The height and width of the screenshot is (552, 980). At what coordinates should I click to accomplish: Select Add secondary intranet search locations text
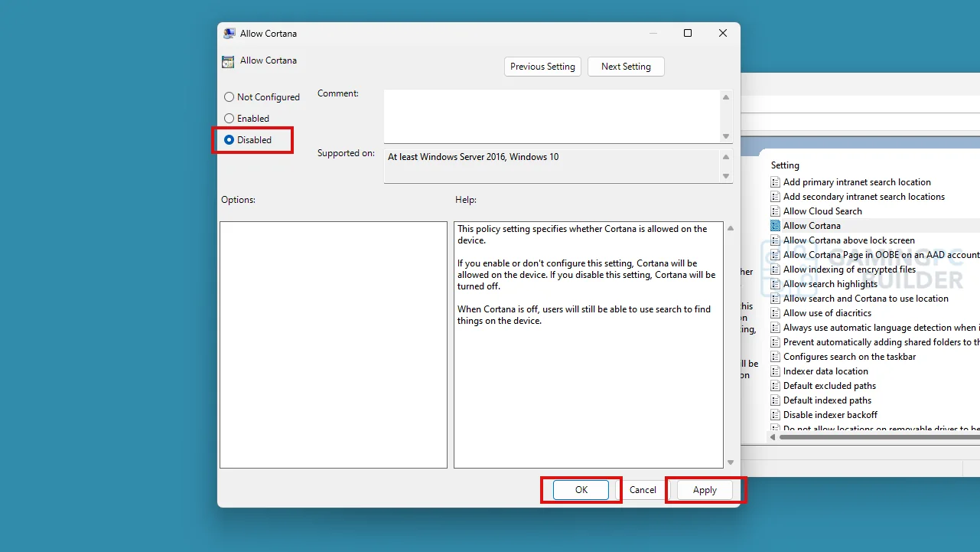[x=864, y=197]
